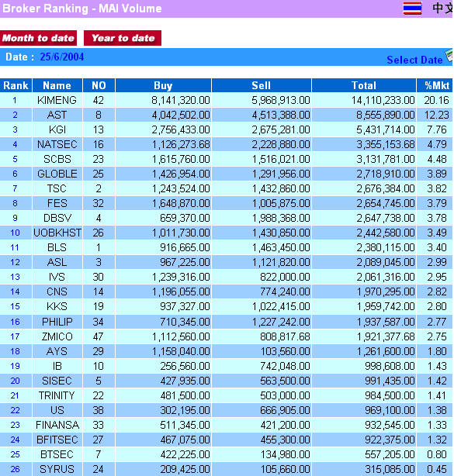Click the NO column header
Viewport: 454px width, 476px height.
click(99, 85)
